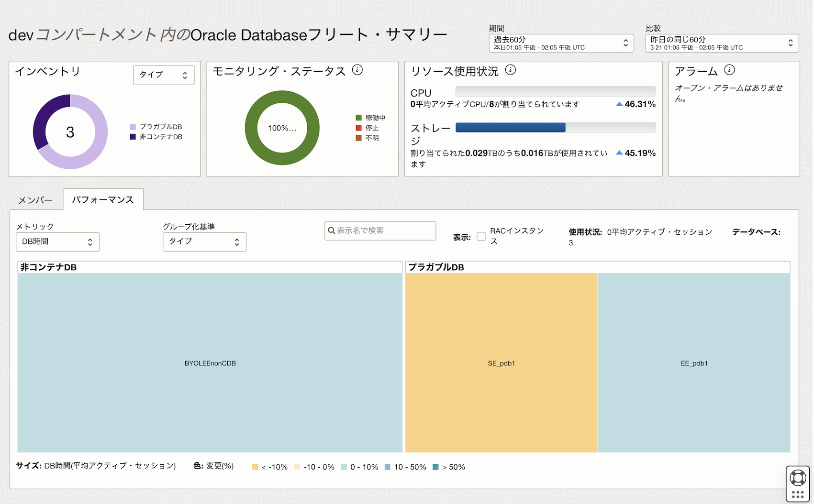Image resolution: width=814 pixels, height=504 pixels.
Task: Open the グループ化基準 dropdown
Action: [x=204, y=242]
